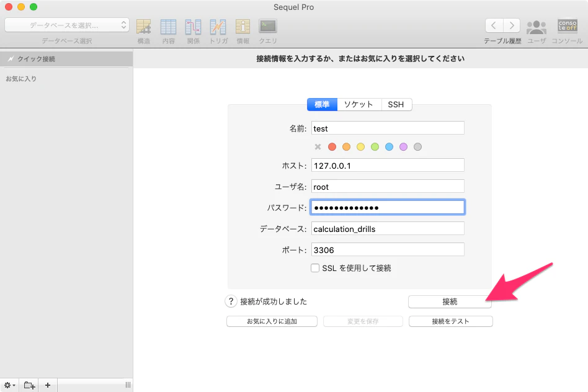Open the gear actions menu in sidebar footer
The width and height of the screenshot is (588, 392).
[x=9, y=385]
